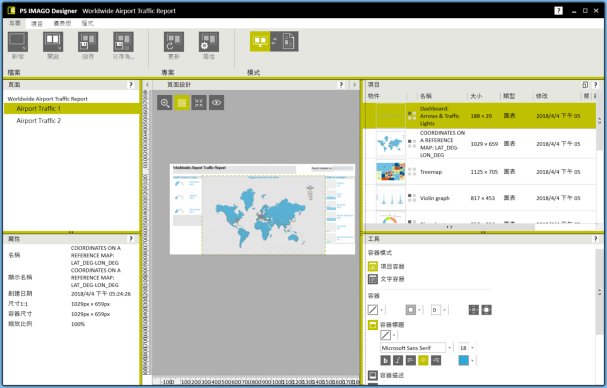Click the fit-to-screen icon in page design
Viewport: 607px width, 388px height.
[x=199, y=103]
